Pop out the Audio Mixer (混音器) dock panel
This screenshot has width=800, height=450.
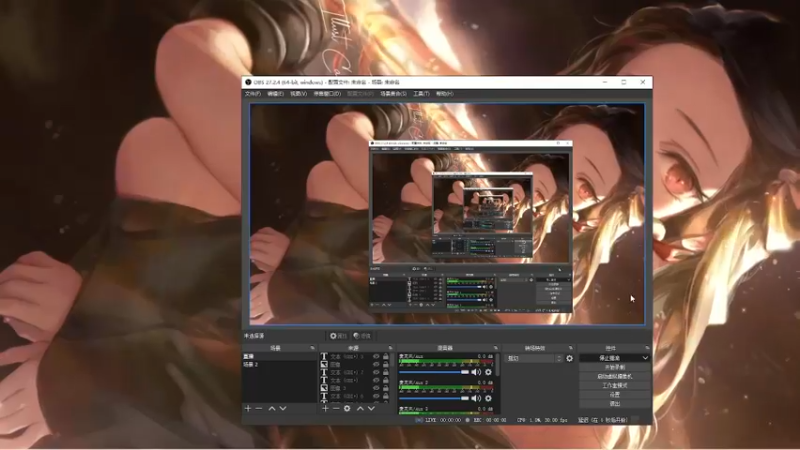(495, 348)
